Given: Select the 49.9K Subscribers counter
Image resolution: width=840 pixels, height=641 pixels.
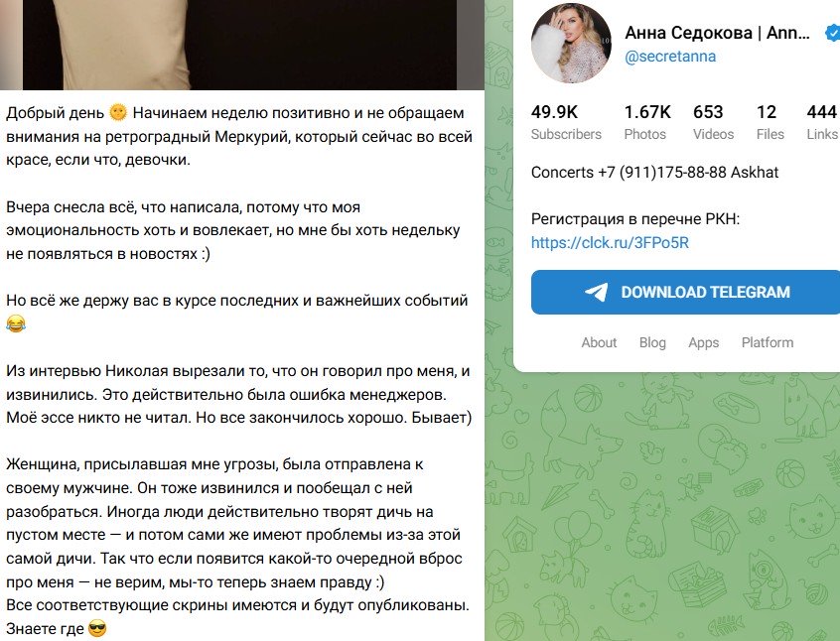Looking at the screenshot, I should pos(566,122).
